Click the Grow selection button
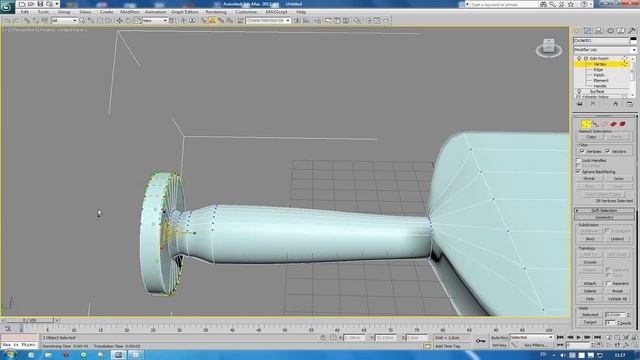This screenshot has height=360, width=640. 619,179
